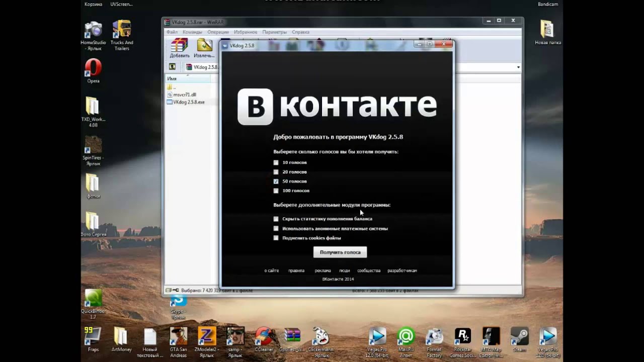644x362 pixels.
Task: Launch the MTA Map Editor shortcut
Action: (491, 343)
